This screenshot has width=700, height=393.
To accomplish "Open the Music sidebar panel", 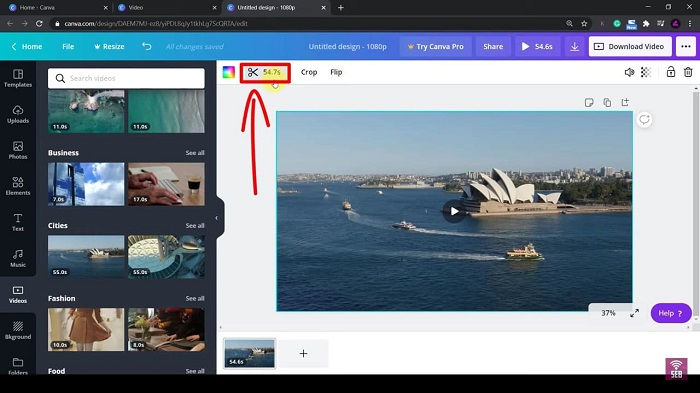I will click(x=18, y=259).
